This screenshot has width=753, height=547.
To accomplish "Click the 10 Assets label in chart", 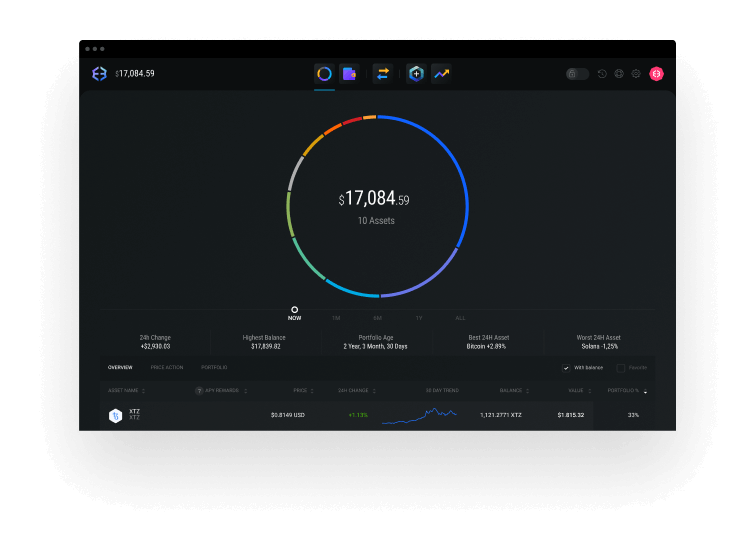I will 376,221.
